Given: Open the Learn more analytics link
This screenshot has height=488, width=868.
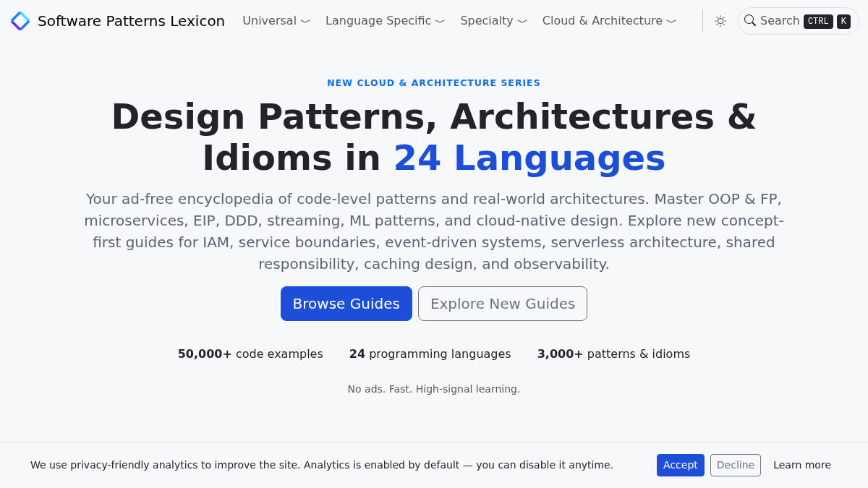Looking at the screenshot, I should coord(802,465).
